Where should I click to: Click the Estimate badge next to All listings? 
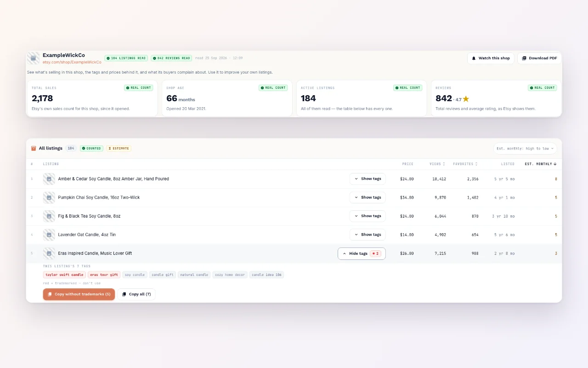pos(119,149)
